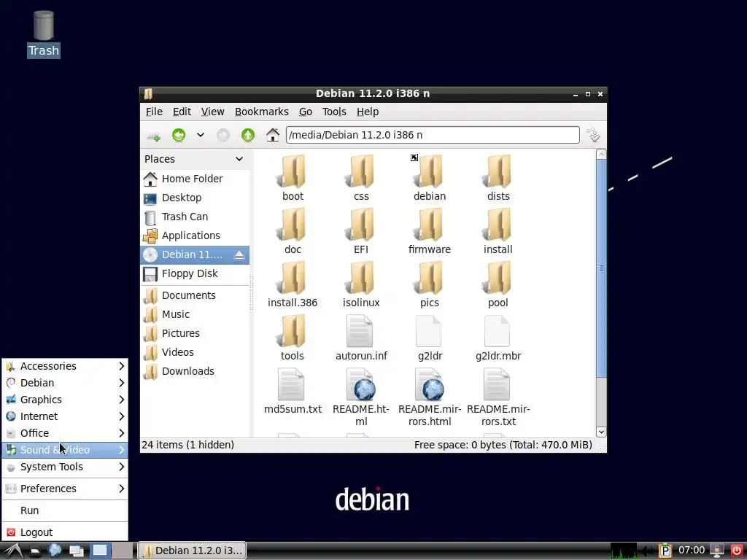Click the Home folder toolbar icon
The height and width of the screenshot is (560, 747).
273,135
